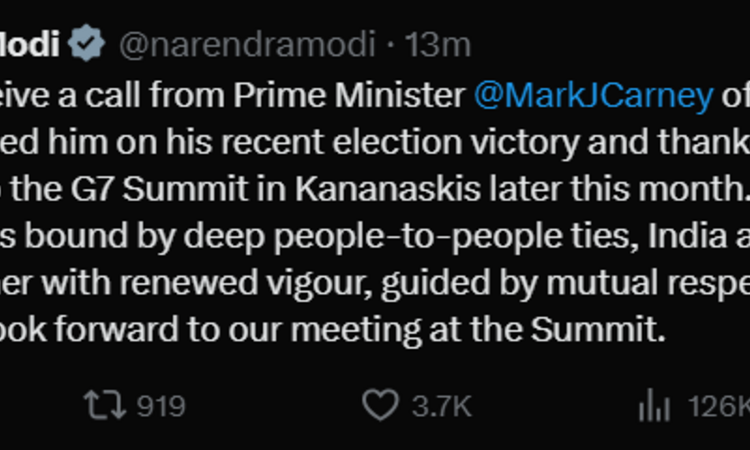Click the words 'a call from'
750x450 pixels.
[x=142, y=95]
